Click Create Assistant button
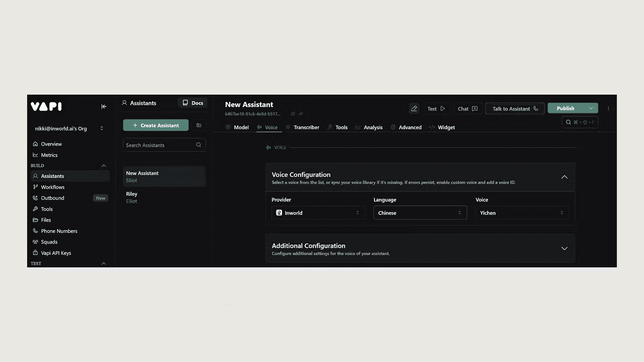The width and height of the screenshot is (644, 362). (155, 125)
